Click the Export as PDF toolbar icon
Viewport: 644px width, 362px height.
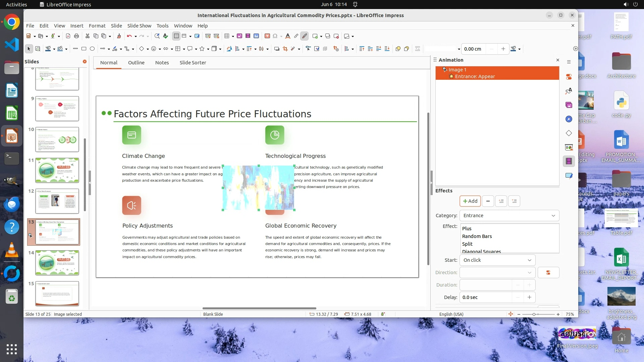coord(68,36)
